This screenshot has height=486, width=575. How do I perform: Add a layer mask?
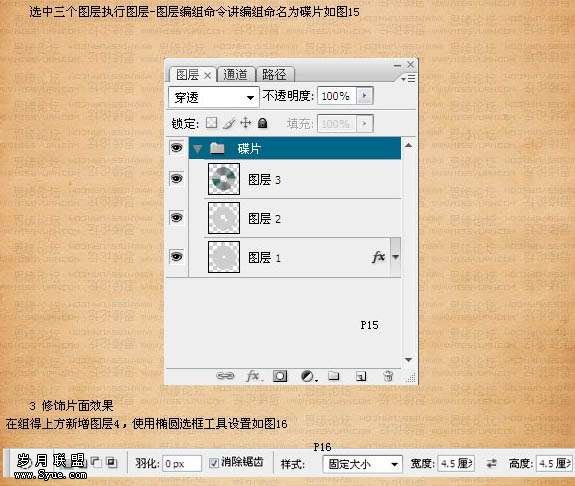pos(280,376)
